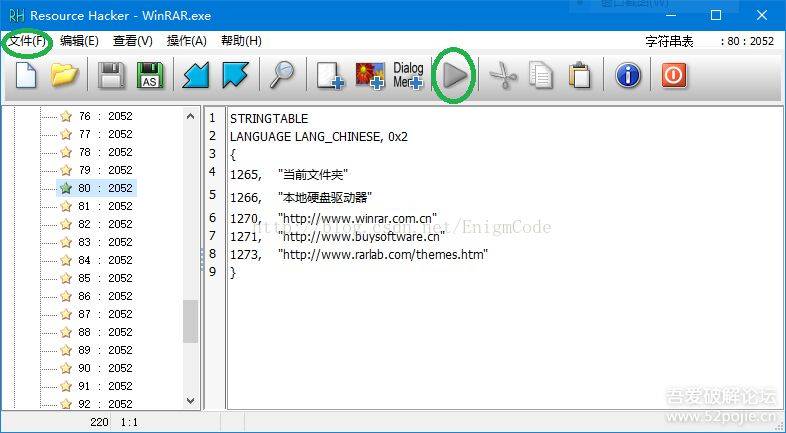This screenshot has height=433, width=786.
Task: Minimize the Resource Hacker window
Action: point(672,16)
